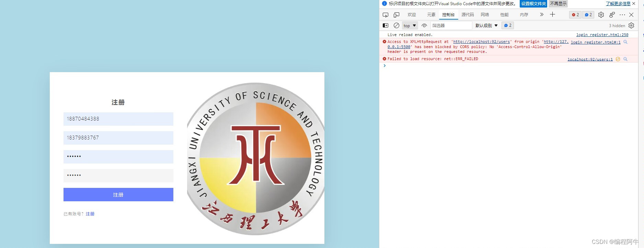Toggle the console sidebar icon
This screenshot has width=644, height=248.
click(386, 25)
